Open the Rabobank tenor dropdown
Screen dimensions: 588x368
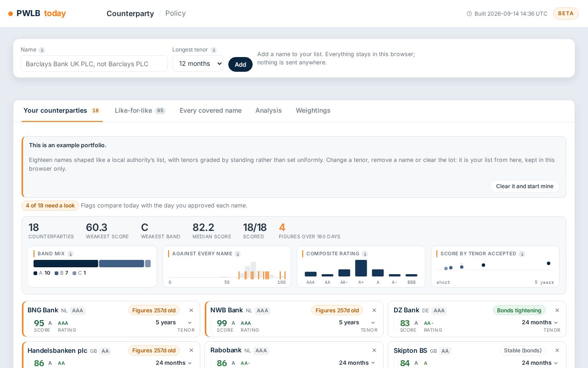[x=357, y=363]
